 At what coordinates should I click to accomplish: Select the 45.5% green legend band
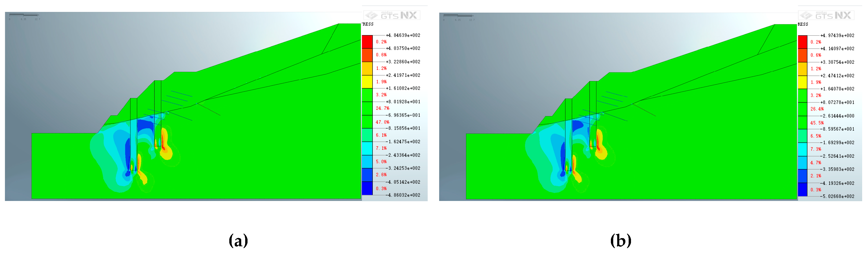(x=802, y=123)
